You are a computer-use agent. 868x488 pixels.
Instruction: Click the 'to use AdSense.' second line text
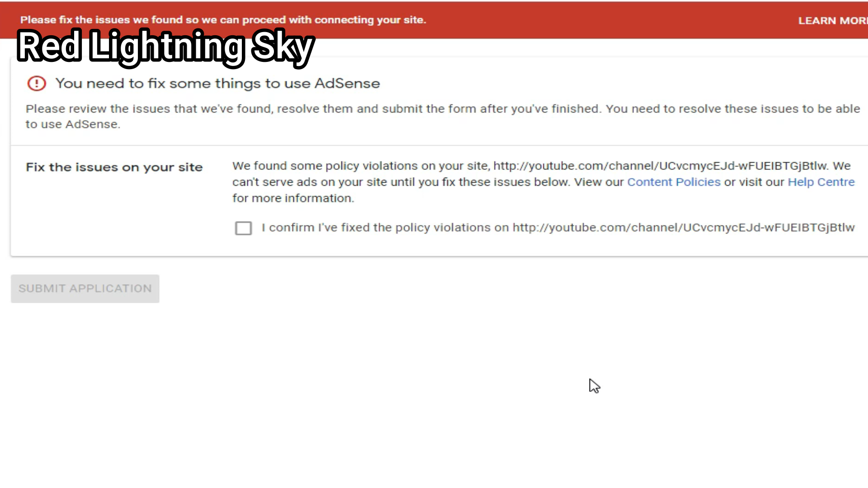point(73,124)
